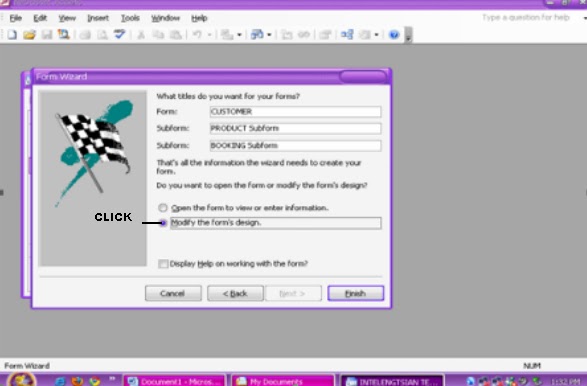Open the Edit menu

coord(40,18)
